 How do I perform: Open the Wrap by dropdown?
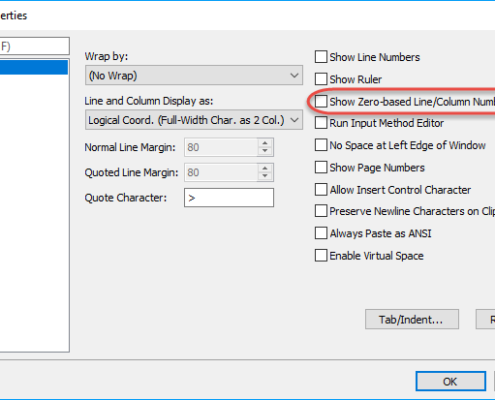coord(194,75)
